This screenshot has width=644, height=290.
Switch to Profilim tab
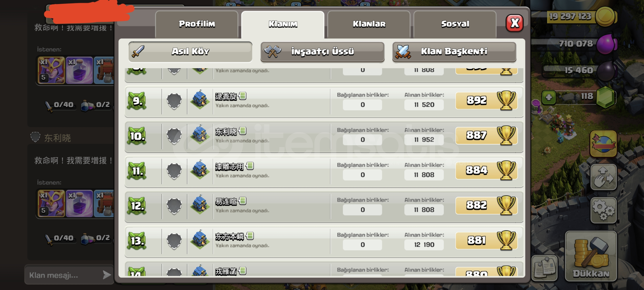tap(197, 24)
